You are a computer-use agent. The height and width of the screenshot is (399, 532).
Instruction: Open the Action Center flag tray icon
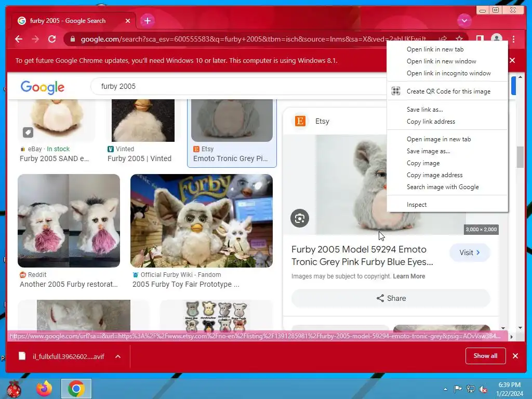pyautogui.click(x=458, y=389)
